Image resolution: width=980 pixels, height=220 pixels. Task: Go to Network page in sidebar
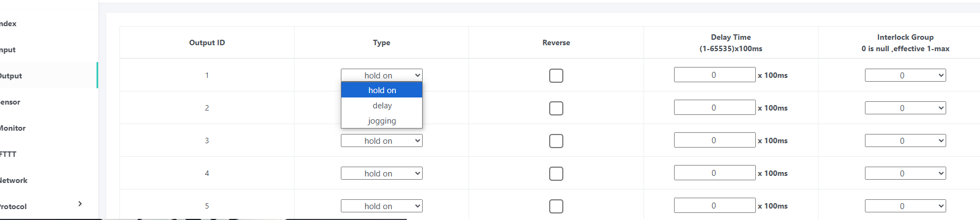[14, 180]
